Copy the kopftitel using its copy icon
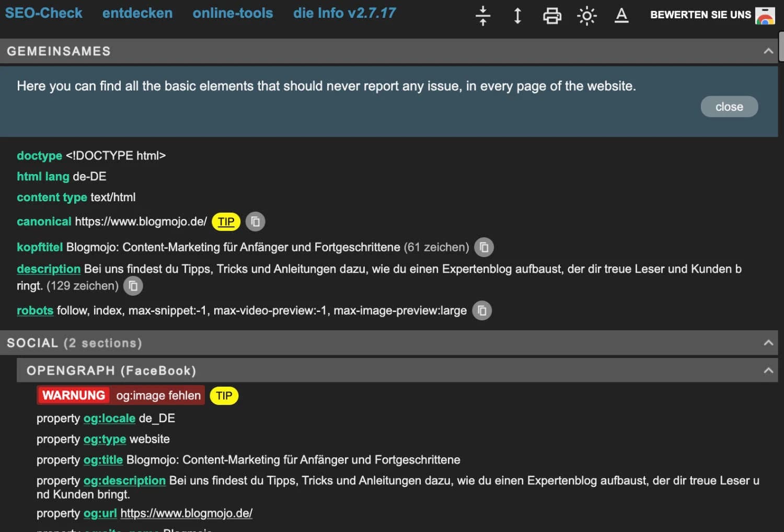 click(483, 247)
